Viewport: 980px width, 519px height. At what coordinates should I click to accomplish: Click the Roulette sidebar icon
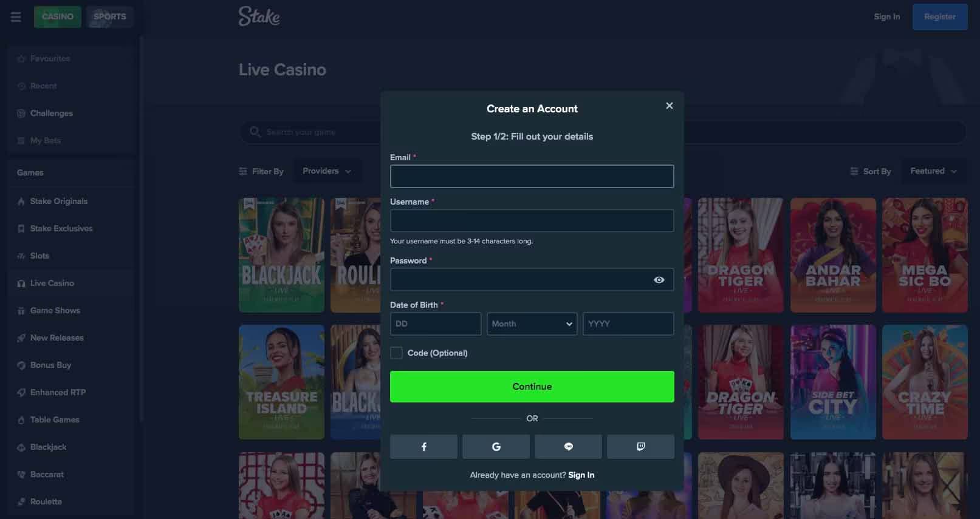point(21,502)
